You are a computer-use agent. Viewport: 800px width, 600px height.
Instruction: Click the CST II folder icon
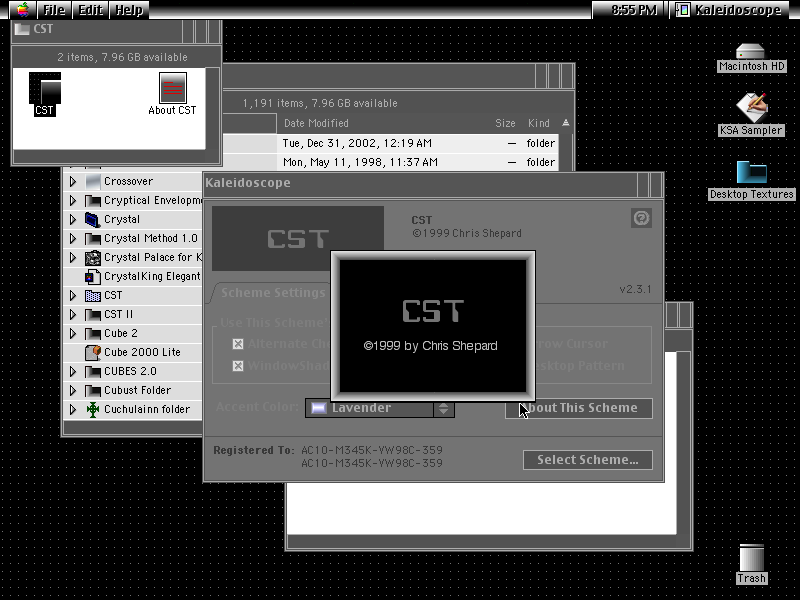pos(92,314)
